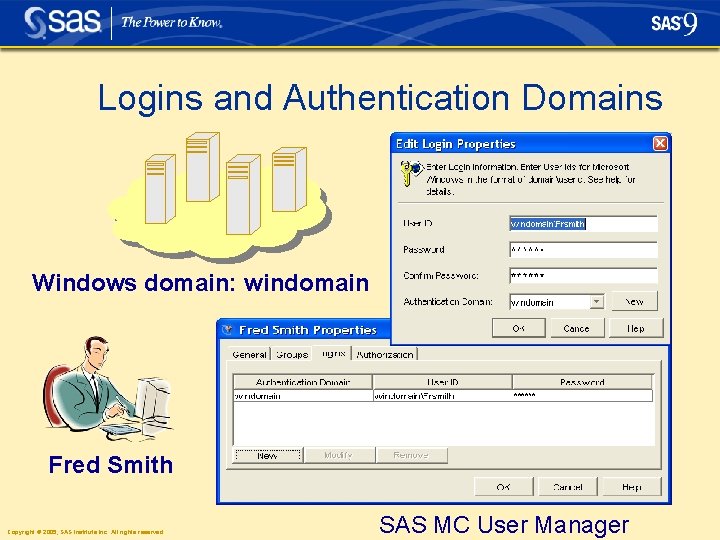This screenshot has width=720, height=540.
Task: Select the windomain cell in logins table
Action: tap(303, 395)
